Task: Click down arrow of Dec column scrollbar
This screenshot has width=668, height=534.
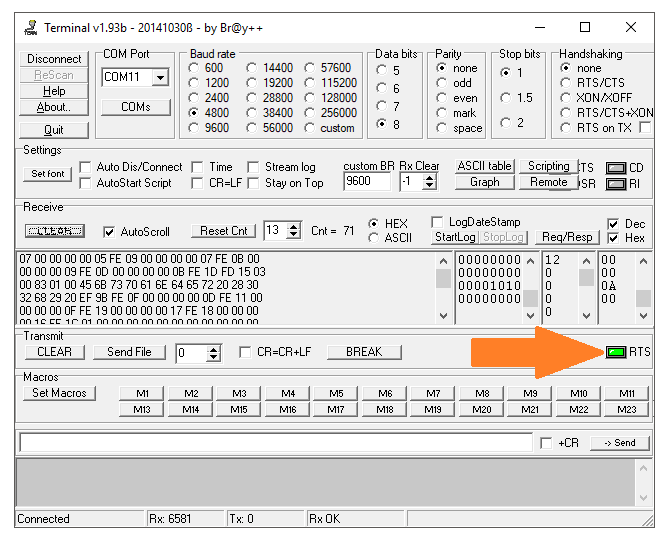Action: (x=587, y=316)
